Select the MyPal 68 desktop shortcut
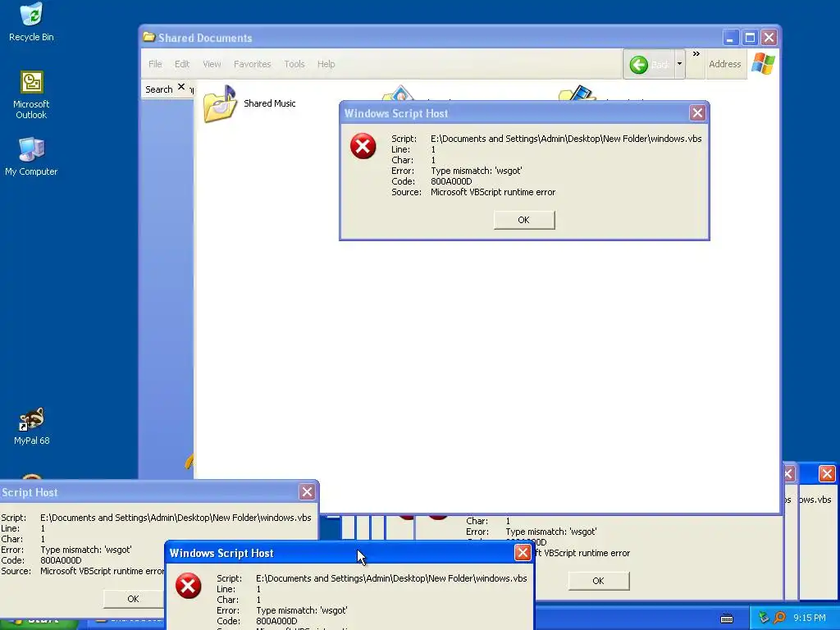 coord(31,426)
